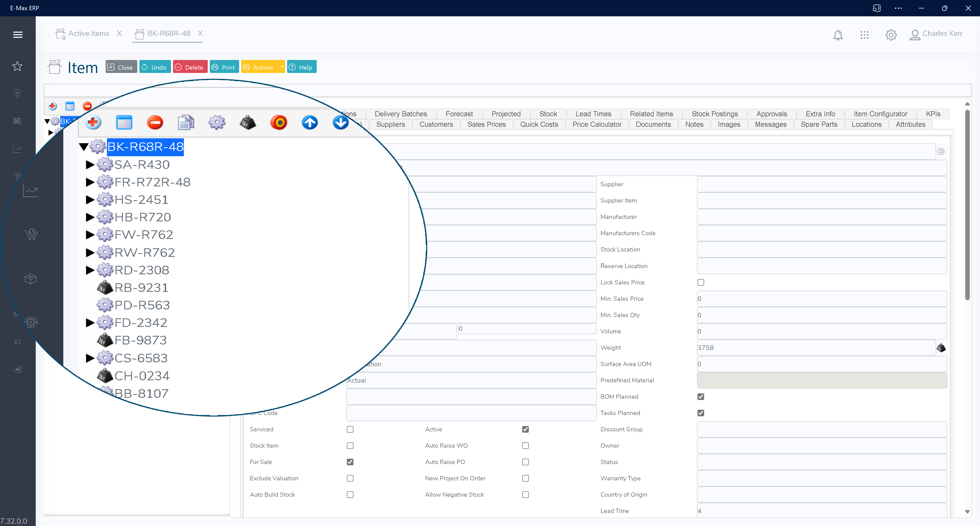This screenshot has width=980, height=526.
Task: Toggle the Tasks Planned checkbox
Action: pos(701,413)
